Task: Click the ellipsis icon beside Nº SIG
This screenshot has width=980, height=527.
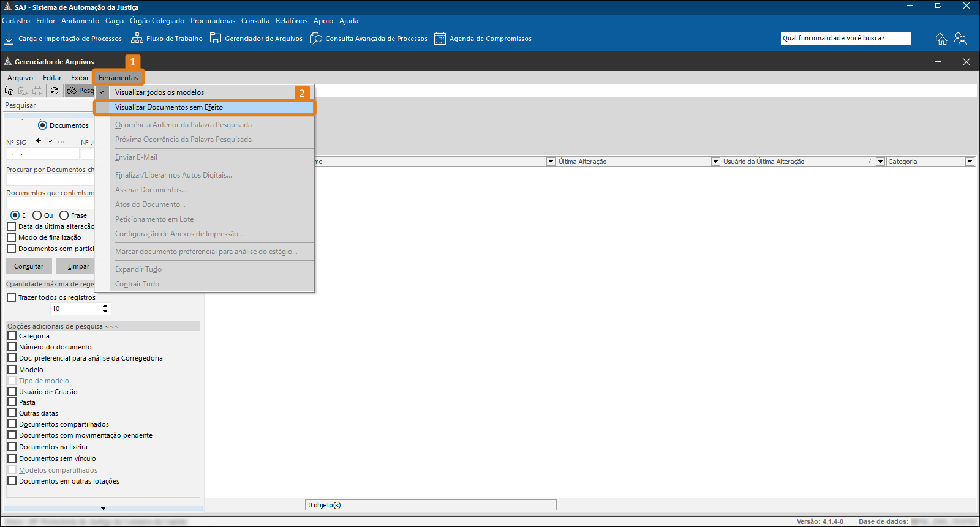Action: click(61, 141)
